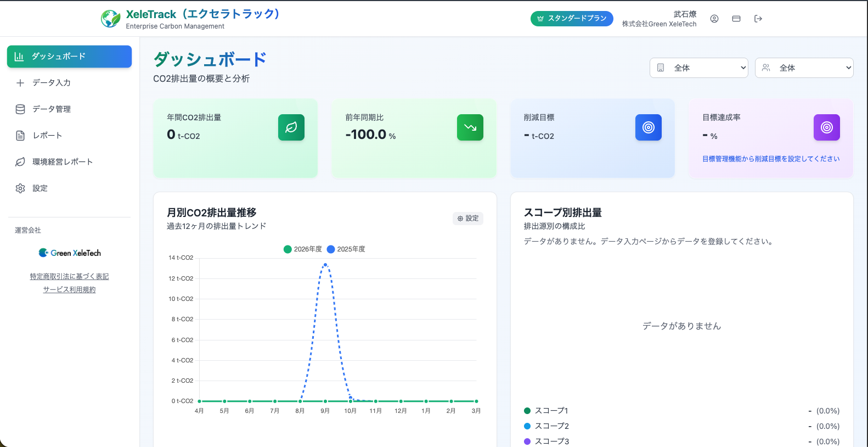The image size is (868, 447).
Task: Select the スコープ2 row label
Action: (x=552, y=426)
